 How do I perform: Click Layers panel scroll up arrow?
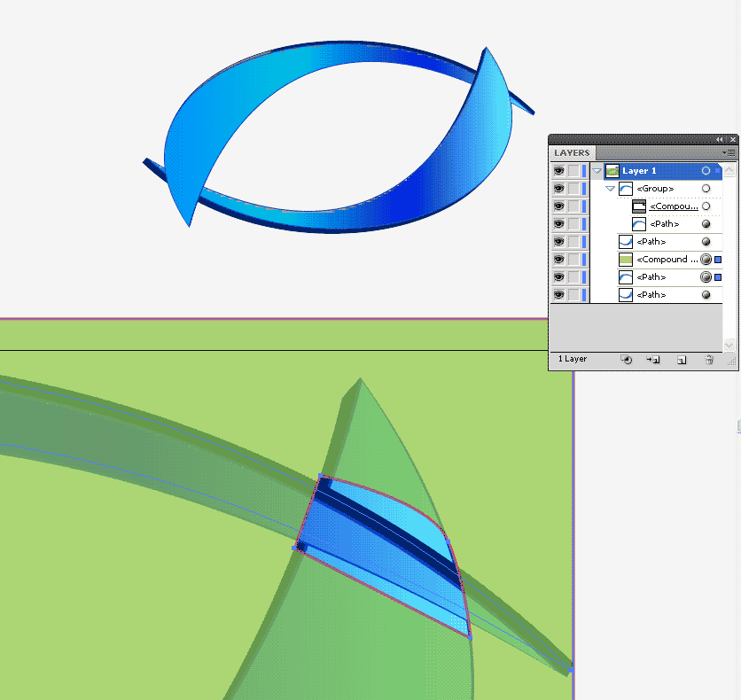pyautogui.click(x=729, y=170)
